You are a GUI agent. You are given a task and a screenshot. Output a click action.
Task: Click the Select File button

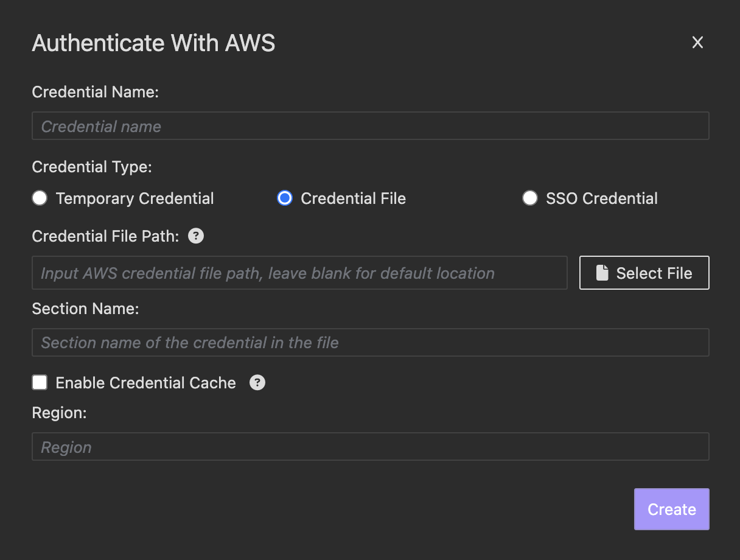coord(644,273)
